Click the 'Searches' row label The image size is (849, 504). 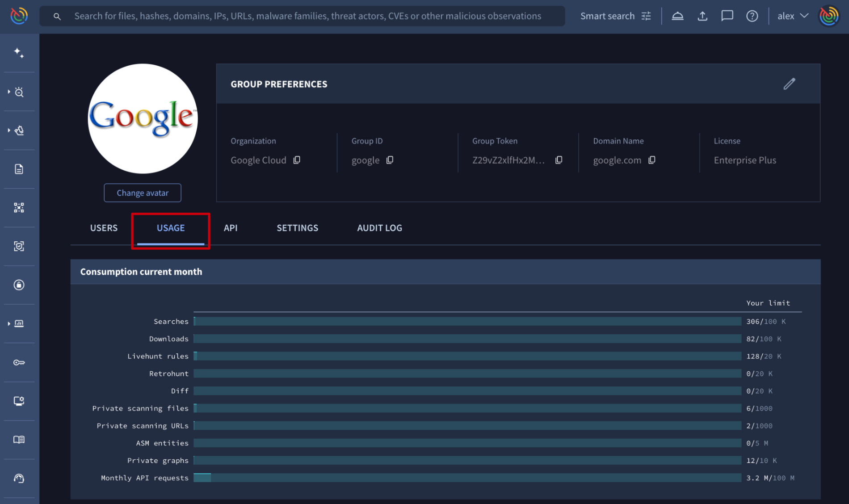pyautogui.click(x=171, y=321)
